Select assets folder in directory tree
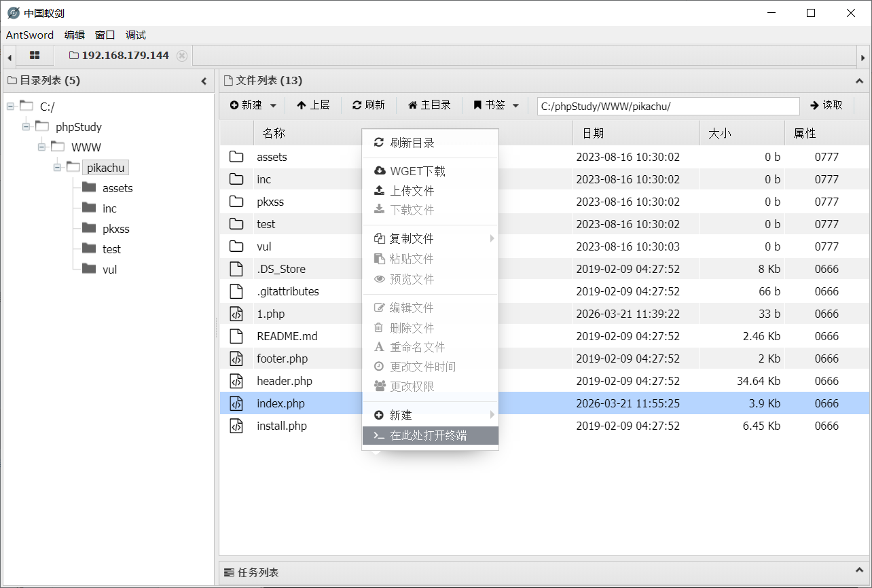872x588 pixels. pyautogui.click(x=117, y=188)
